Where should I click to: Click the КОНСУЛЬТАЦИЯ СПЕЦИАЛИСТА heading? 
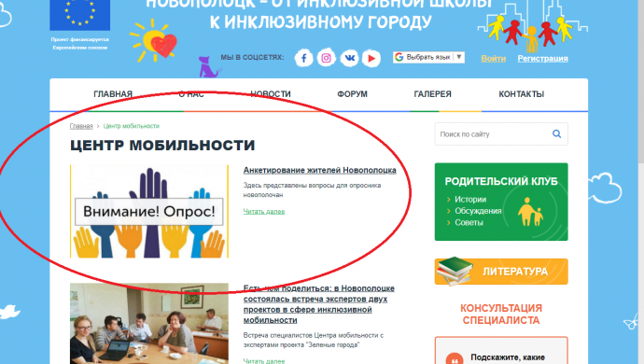501,314
